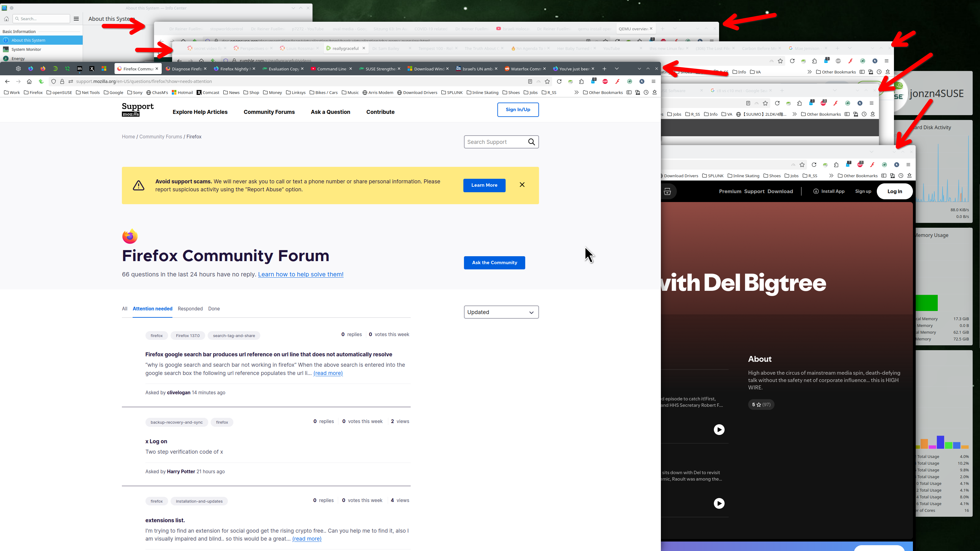Open the pinned settings gear tab
980x551 pixels.
pyautogui.click(x=18, y=69)
